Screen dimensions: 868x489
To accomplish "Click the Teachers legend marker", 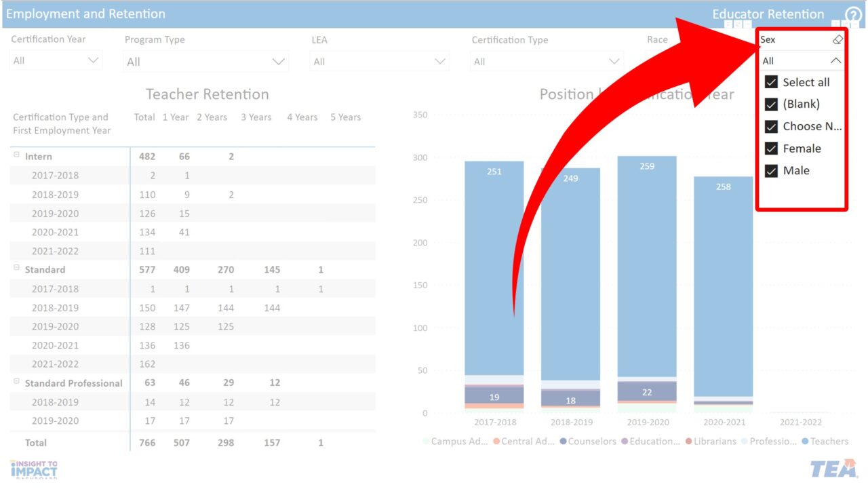I will click(805, 442).
